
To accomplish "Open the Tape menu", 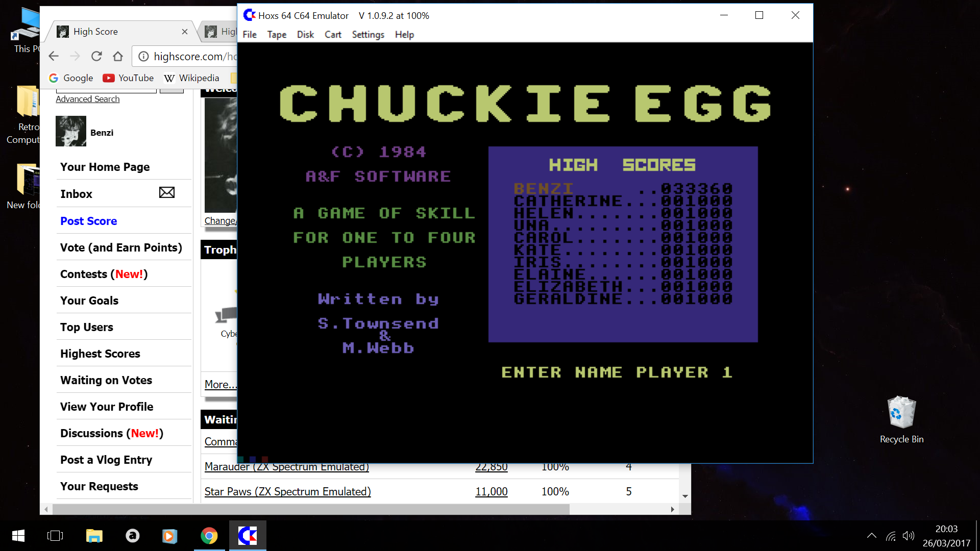I will point(277,35).
